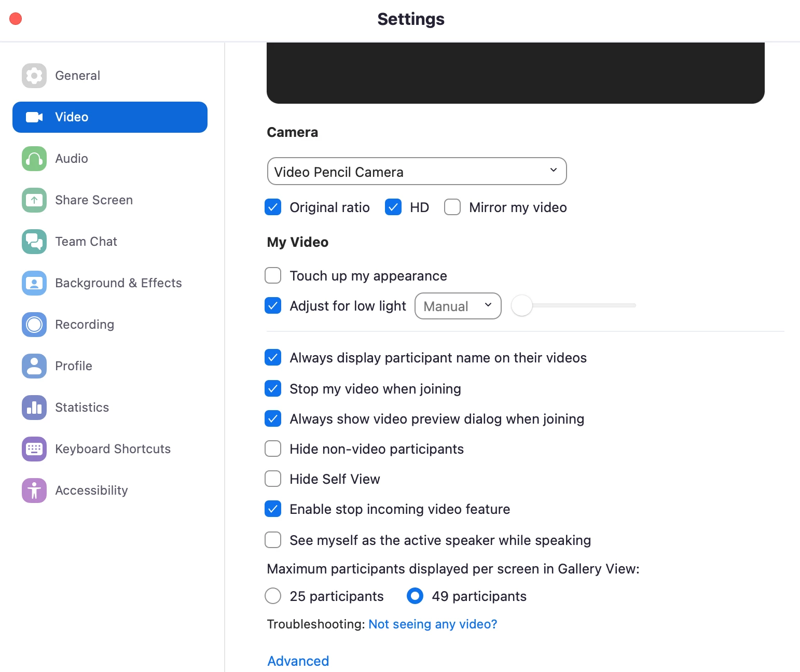Viewport: 800px width, 672px height.
Task: Uncheck Always show video preview dialog
Action: click(273, 418)
